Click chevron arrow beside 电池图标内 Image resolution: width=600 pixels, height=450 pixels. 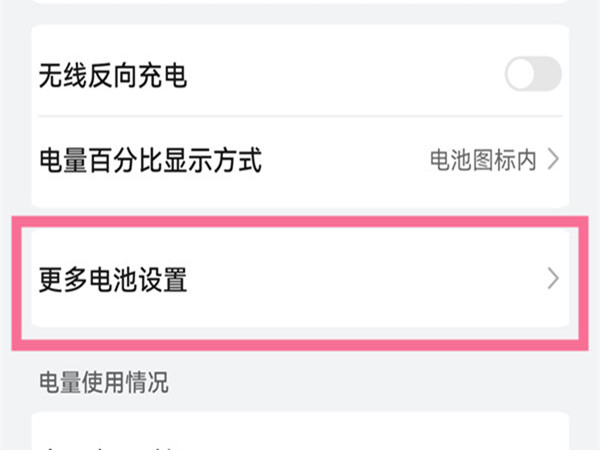pos(554,159)
